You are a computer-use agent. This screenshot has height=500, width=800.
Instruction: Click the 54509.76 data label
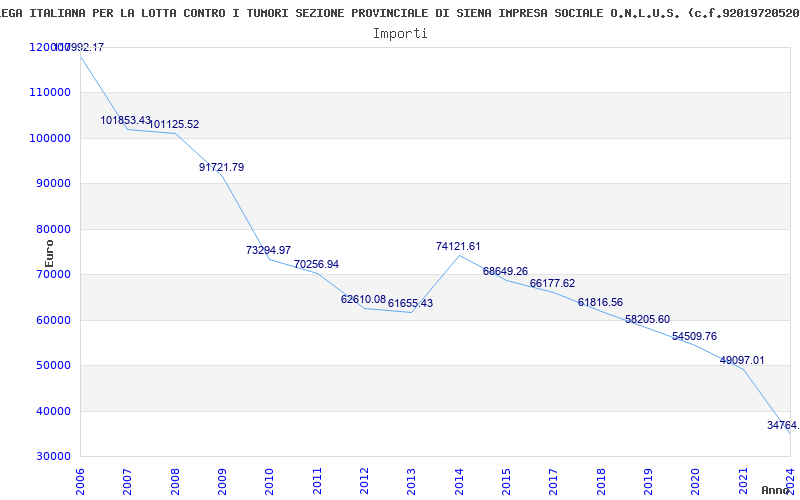(x=694, y=336)
